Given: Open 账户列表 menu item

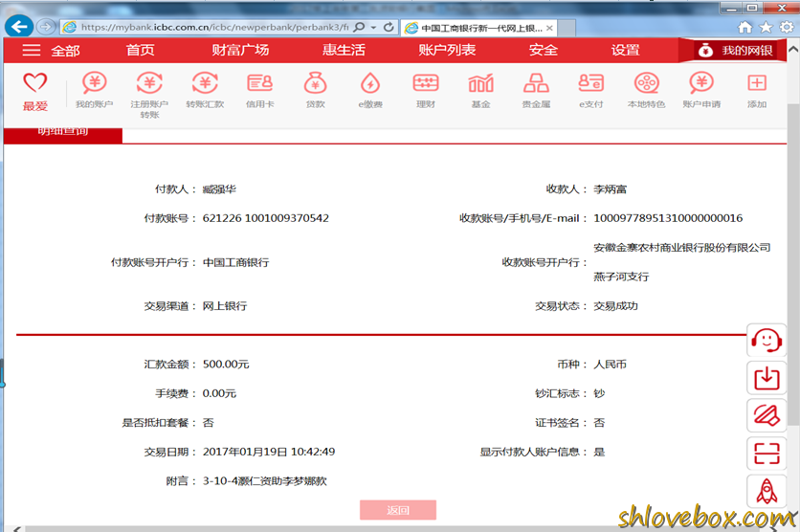Looking at the screenshot, I should point(447,50).
